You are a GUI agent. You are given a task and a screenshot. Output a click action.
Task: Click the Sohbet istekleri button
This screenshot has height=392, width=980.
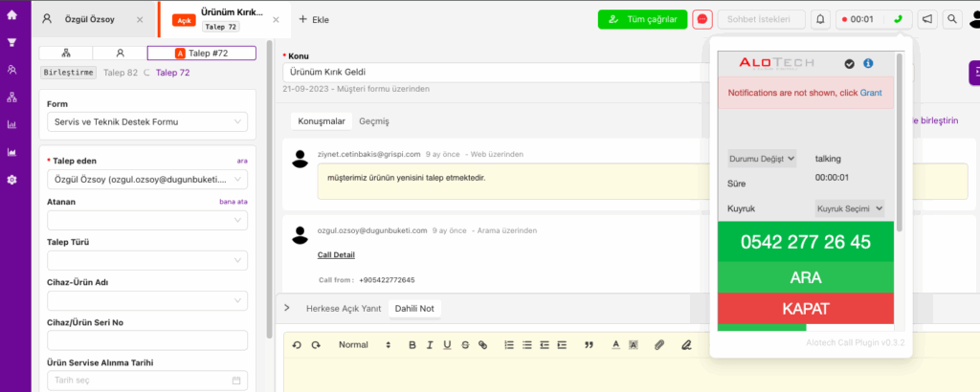click(x=761, y=19)
